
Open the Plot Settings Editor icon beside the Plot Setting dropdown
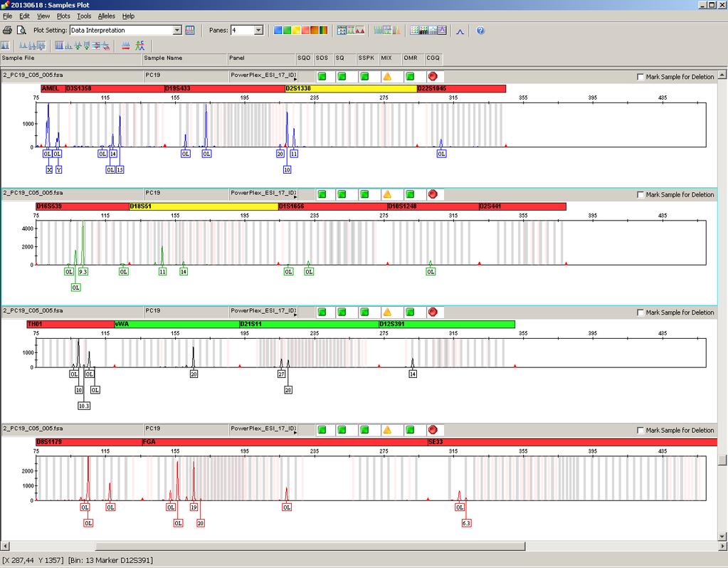189,30
